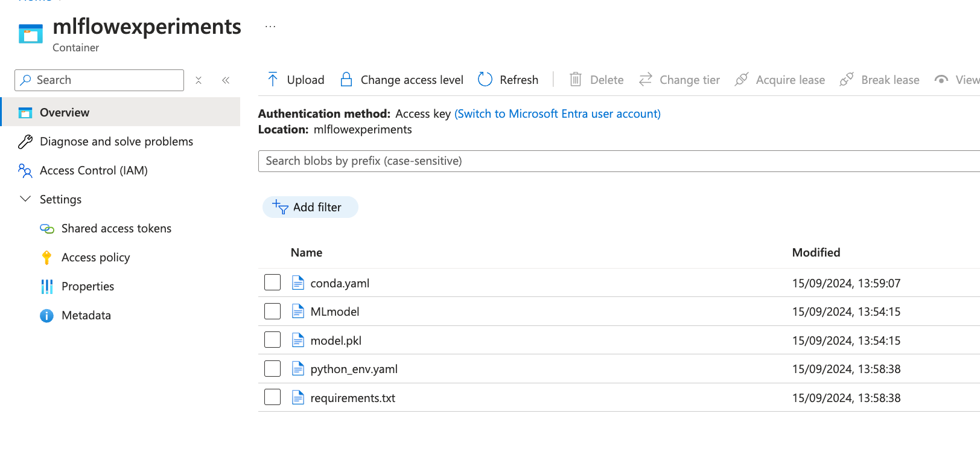Collapse the Settings section chevron
The image size is (980, 460).
point(25,199)
